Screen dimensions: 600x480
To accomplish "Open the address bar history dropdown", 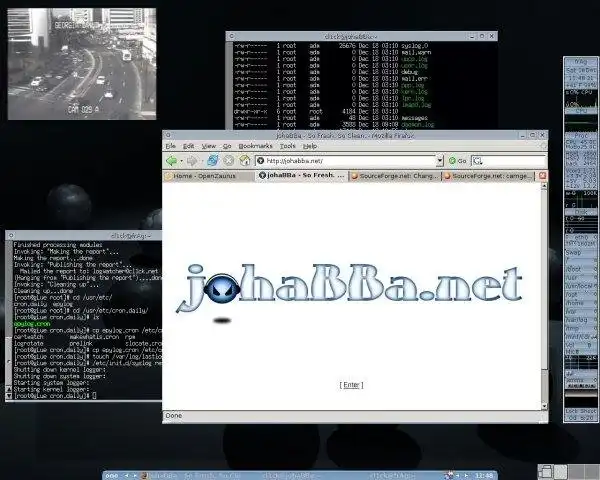I will click(440, 161).
